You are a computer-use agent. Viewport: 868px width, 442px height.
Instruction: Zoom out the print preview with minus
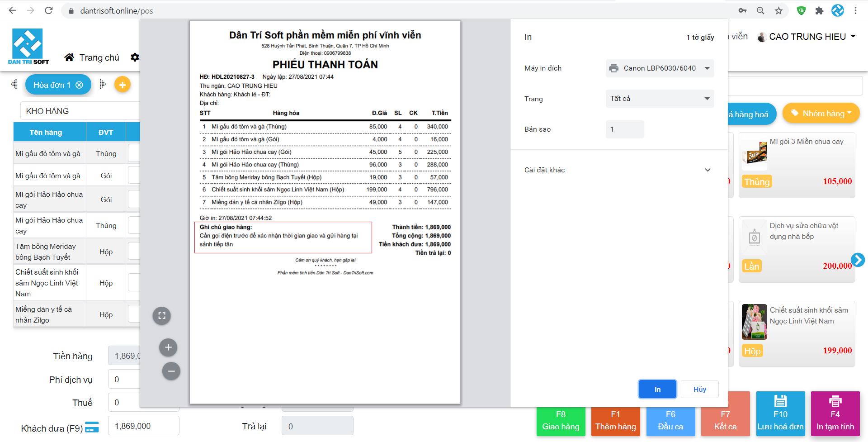[171, 371]
